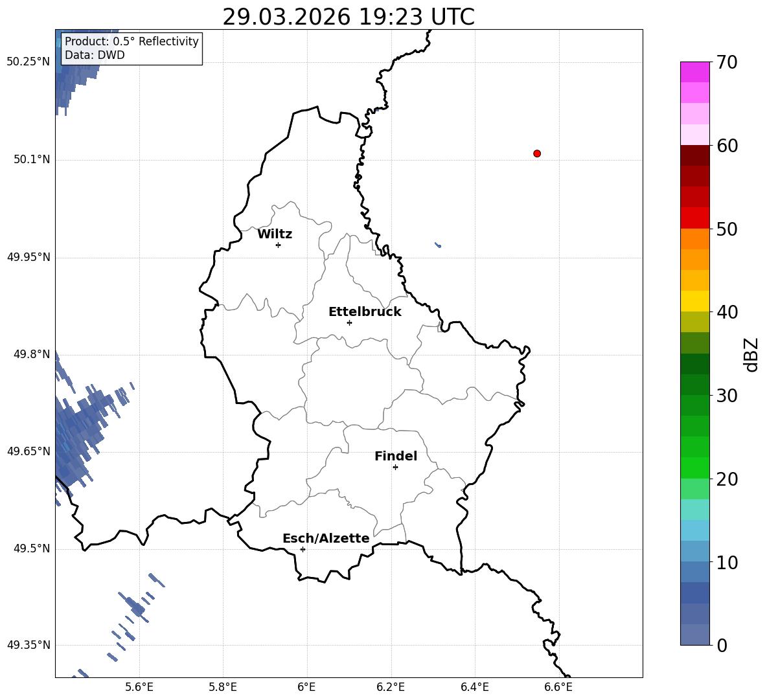Click the 5.8°E longitude label

click(223, 687)
